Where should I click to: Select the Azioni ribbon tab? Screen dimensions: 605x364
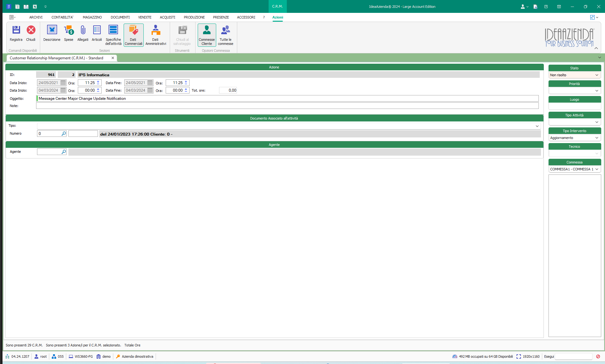coord(278,17)
